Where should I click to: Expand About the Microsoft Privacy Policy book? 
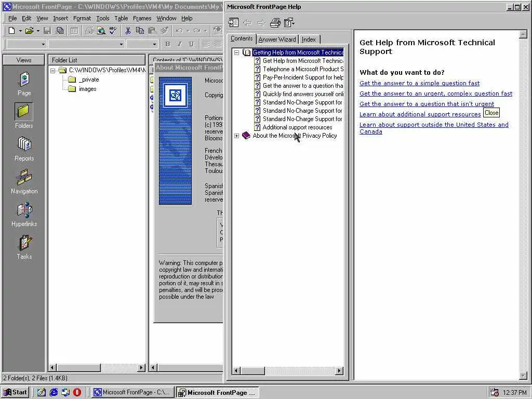pos(237,136)
